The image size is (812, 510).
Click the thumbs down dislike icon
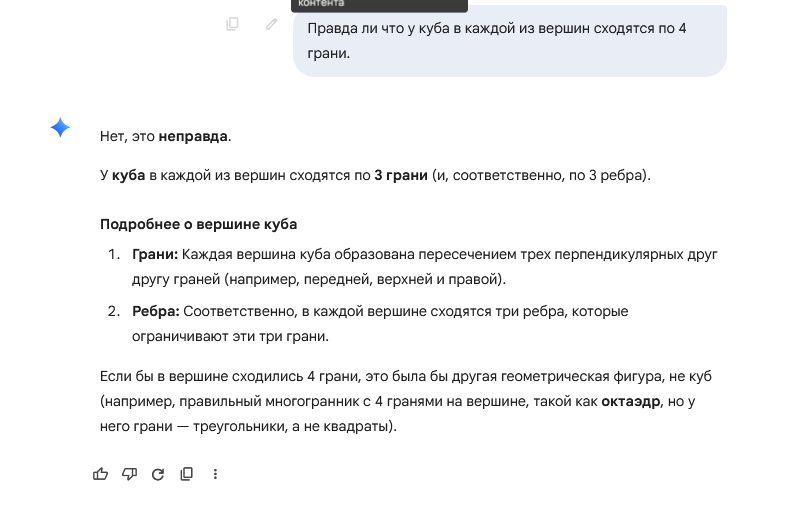[x=129, y=474]
